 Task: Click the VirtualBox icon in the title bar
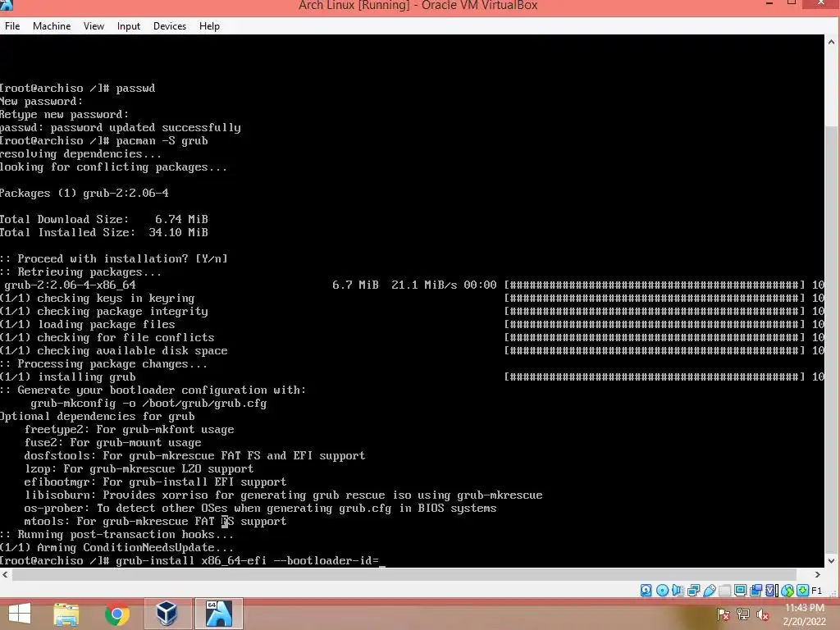pos(6,6)
